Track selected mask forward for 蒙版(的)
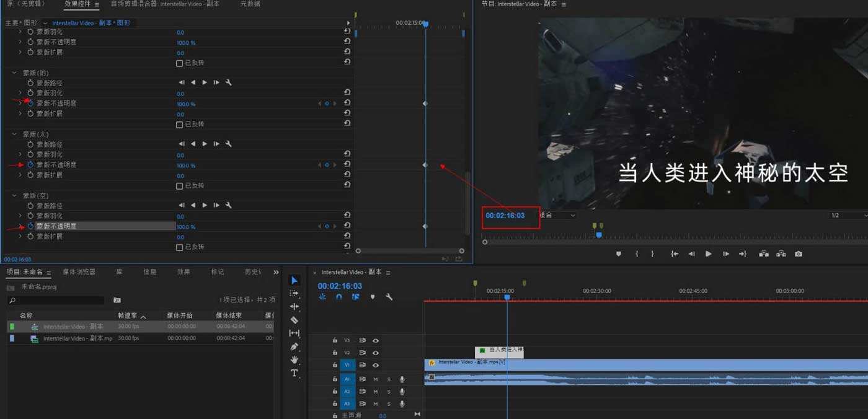The image size is (868, 419). click(205, 82)
